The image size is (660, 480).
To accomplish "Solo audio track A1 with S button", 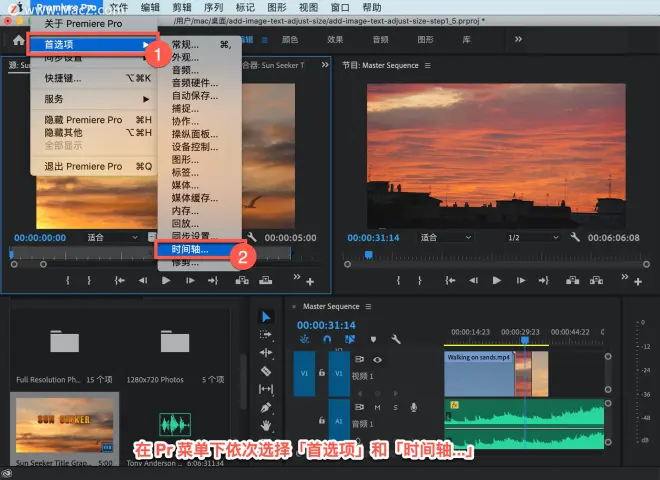I will pos(395,408).
